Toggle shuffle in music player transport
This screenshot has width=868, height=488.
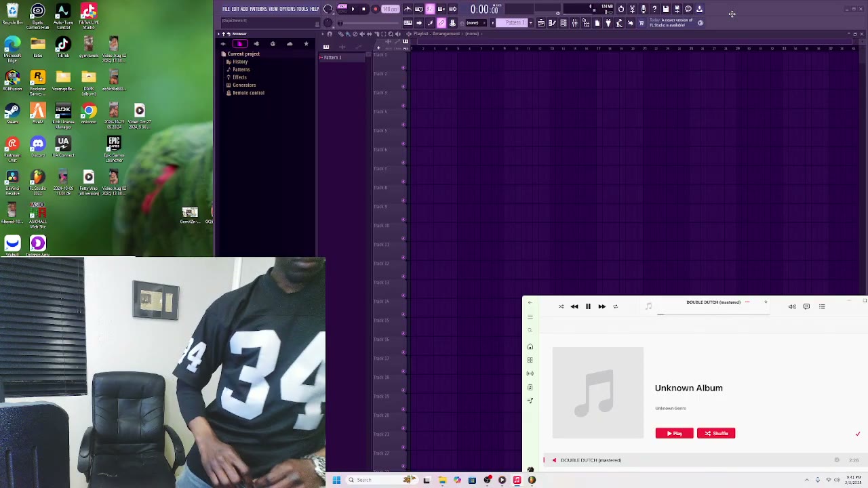(x=561, y=306)
